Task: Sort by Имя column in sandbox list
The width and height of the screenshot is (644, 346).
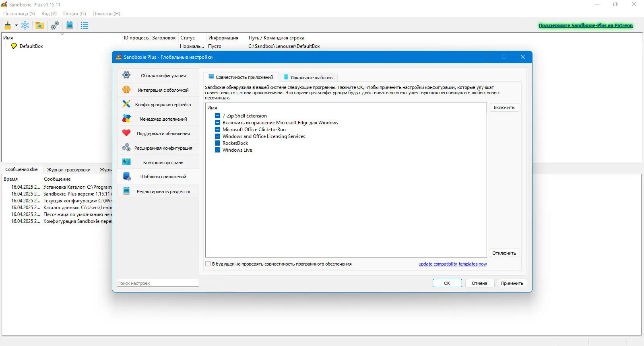Action: (62, 37)
